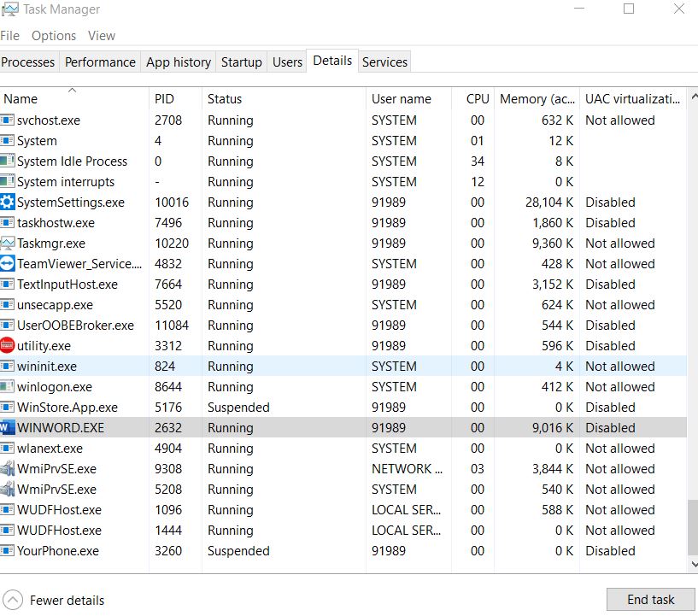Click the icon beside the System process

pyautogui.click(x=7, y=141)
